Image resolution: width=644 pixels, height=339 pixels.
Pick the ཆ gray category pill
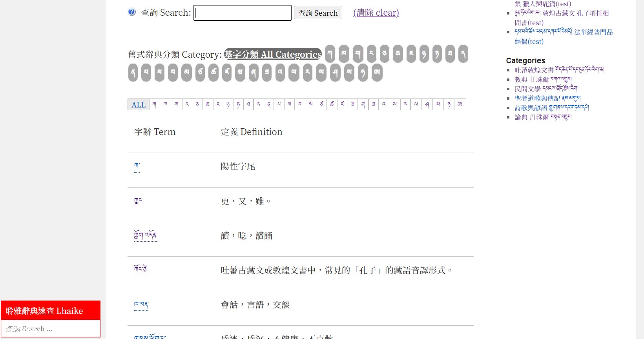(x=398, y=54)
